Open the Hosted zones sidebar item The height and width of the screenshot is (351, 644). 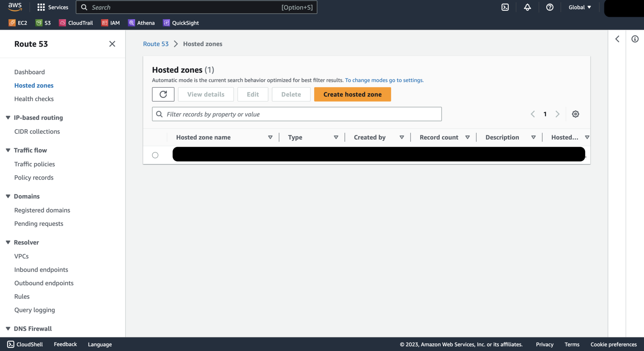[34, 85]
